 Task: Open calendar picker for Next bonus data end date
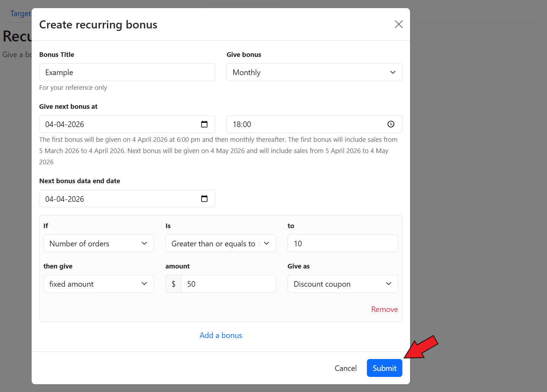tap(204, 199)
